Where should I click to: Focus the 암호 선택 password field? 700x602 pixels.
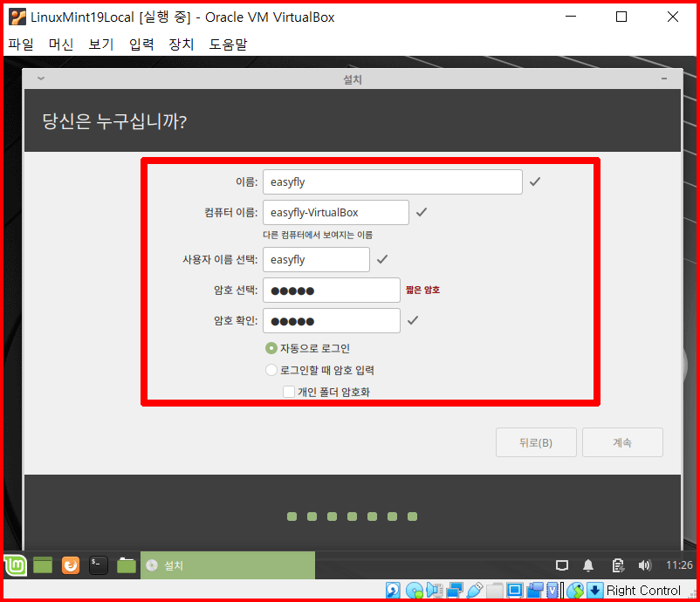coord(332,290)
